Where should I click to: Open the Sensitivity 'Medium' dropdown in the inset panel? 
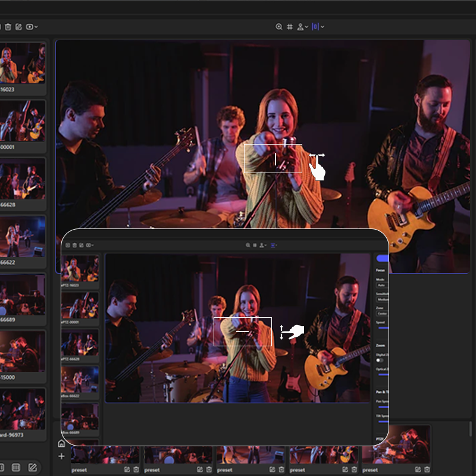(x=382, y=299)
